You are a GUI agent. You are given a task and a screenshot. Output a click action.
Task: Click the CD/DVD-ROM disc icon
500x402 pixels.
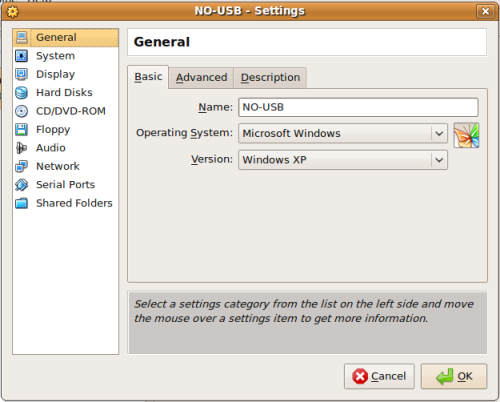(22, 111)
